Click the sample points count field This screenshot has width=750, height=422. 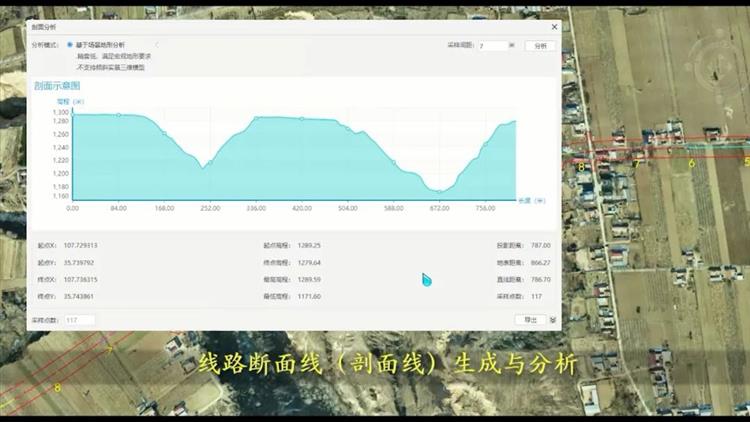tap(80, 320)
